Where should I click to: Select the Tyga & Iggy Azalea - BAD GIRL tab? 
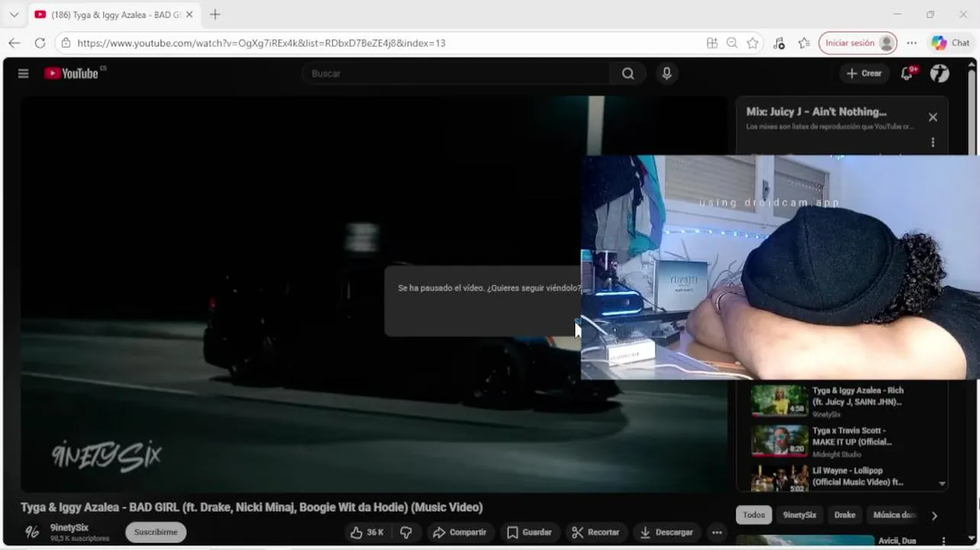click(x=114, y=15)
